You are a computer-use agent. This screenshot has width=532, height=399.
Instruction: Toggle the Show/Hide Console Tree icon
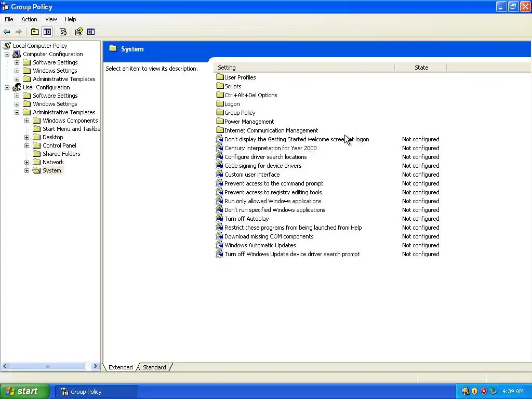point(47,32)
